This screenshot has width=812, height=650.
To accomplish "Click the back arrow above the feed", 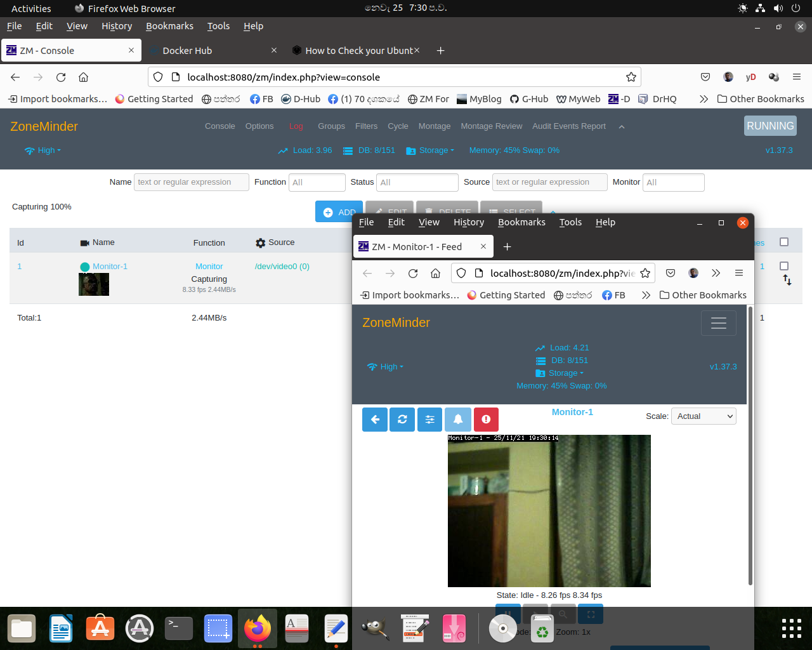I will (374, 419).
